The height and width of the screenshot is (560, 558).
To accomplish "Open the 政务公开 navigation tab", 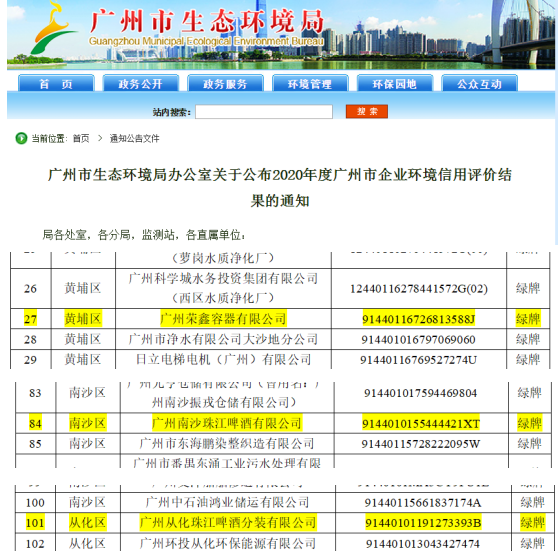I will (140, 84).
